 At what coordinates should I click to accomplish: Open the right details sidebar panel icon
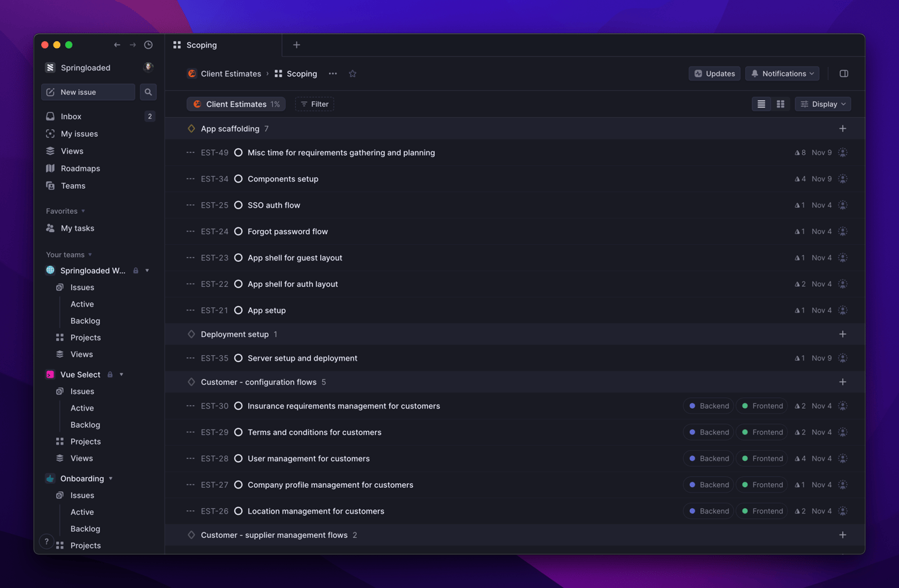tap(843, 74)
